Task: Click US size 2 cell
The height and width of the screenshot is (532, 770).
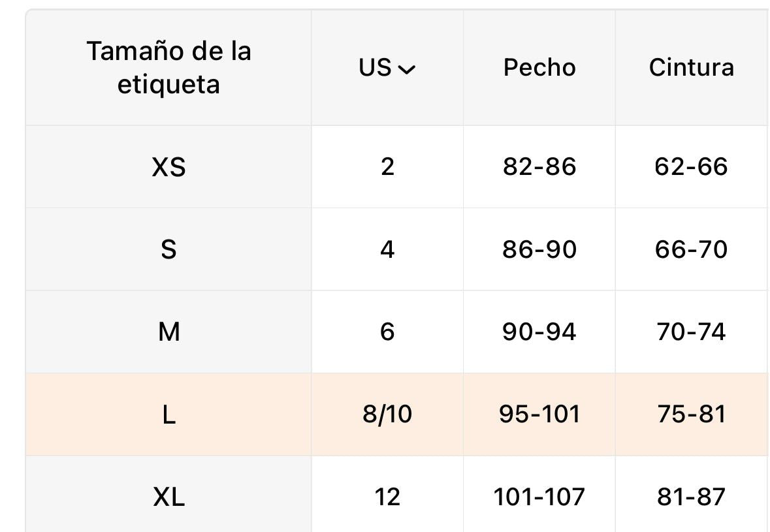Action: [387, 167]
